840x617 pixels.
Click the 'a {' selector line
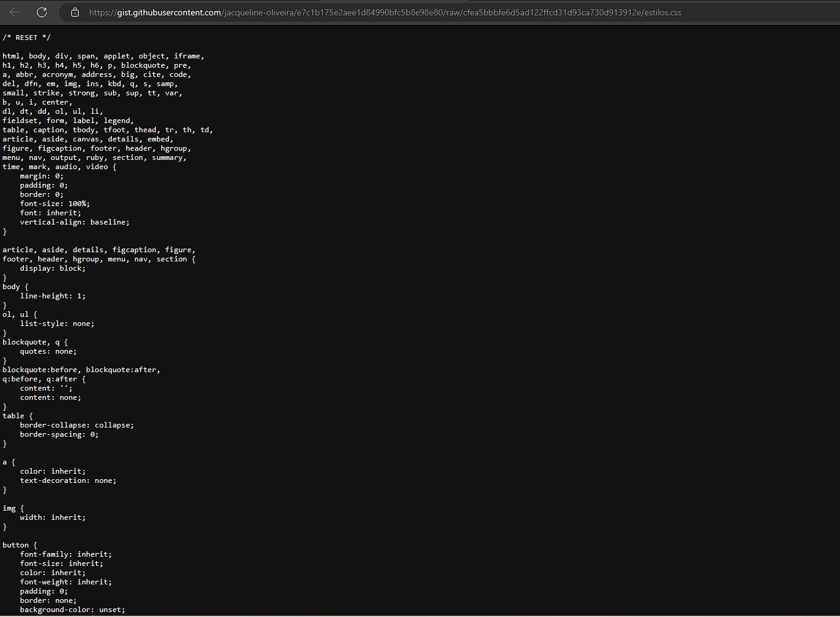coord(9,462)
